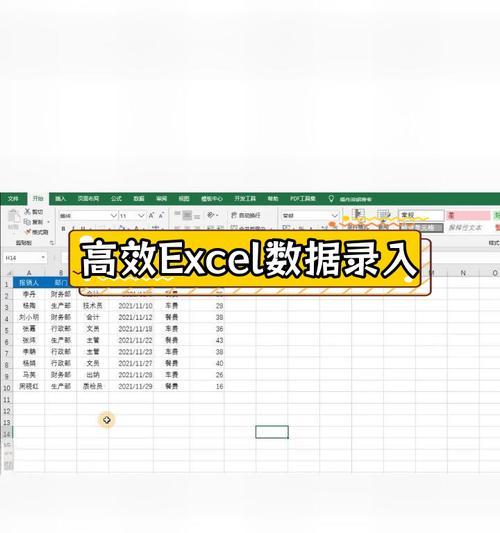Click the Copy (复制) icon
The width and height of the screenshot is (500, 533).
click(28, 222)
